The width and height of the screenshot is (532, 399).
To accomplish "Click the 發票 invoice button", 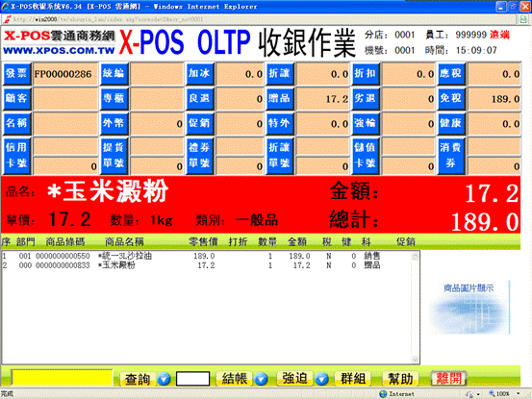I will coord(17,74).
